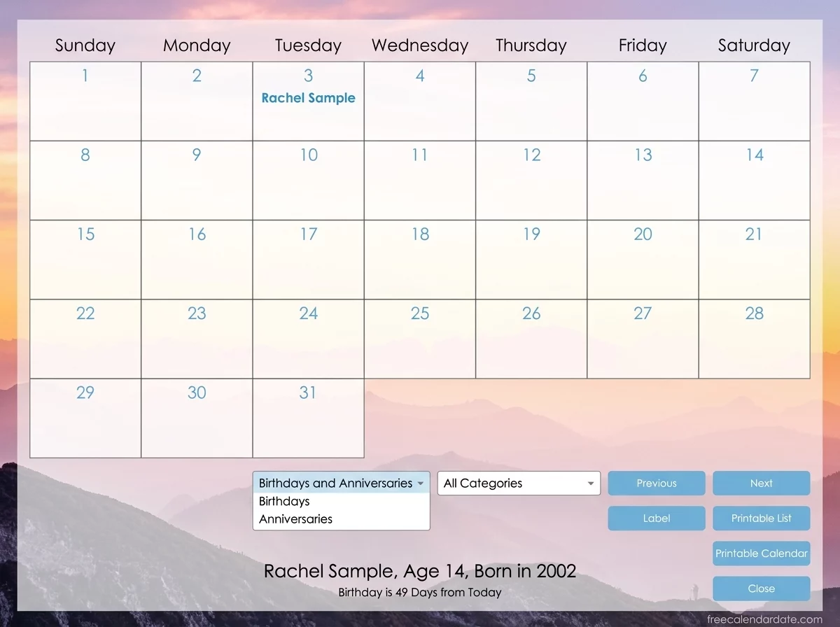Image resolution: width=840 pixels, height=627 pixels.
Task: Click day 11 on the calendar
Action: (x=420, y=181)
